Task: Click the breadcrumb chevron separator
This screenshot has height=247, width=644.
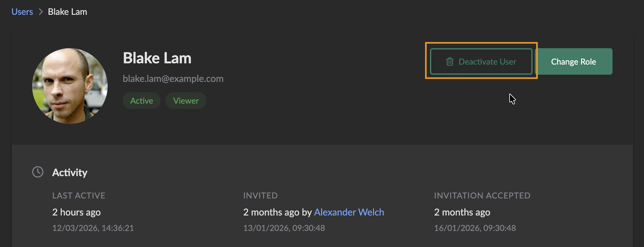Action: click(41, 12)
